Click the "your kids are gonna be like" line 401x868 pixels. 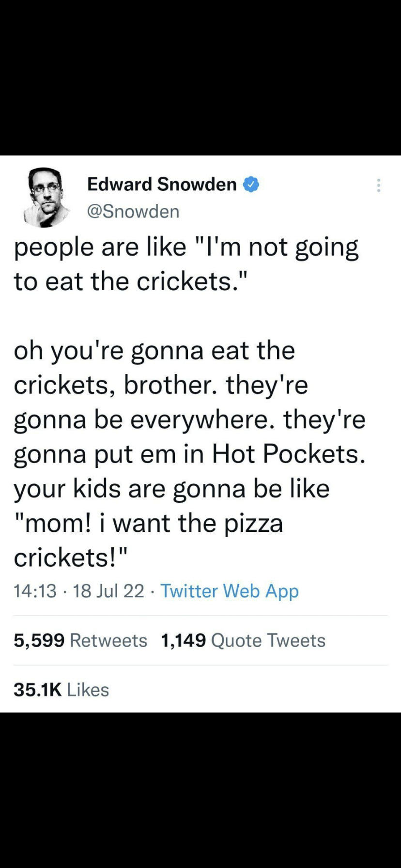point(171,488)
